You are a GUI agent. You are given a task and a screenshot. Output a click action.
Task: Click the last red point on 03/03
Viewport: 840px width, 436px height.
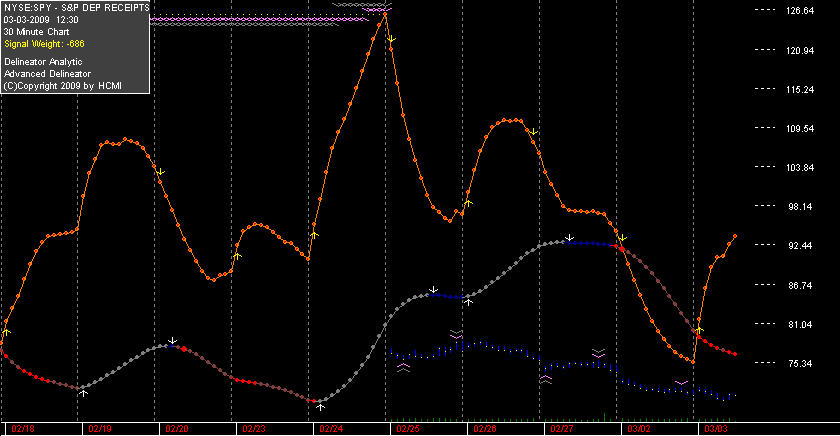coord(735,354)
